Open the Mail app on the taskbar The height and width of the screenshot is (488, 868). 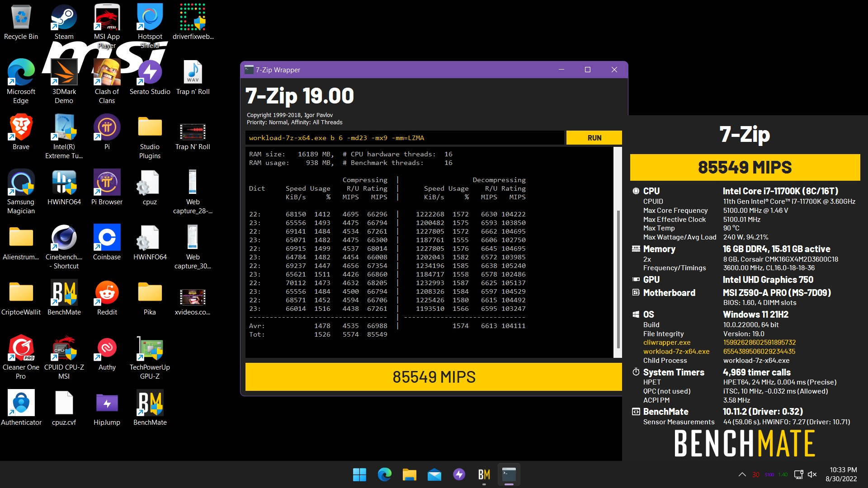(434, 474)
